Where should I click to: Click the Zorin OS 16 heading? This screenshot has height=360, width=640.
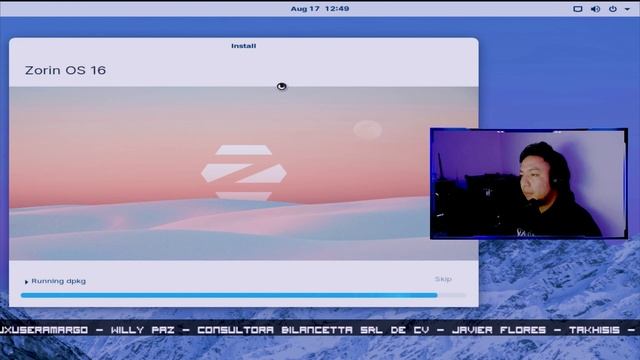coord(65,70)
